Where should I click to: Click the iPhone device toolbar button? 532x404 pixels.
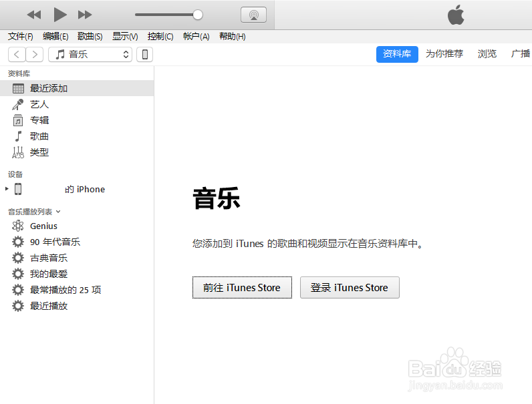(x=145, y=54)
